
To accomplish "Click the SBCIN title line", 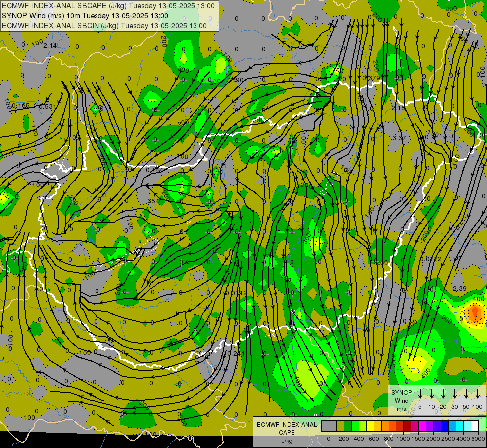I will pos(104,26).
